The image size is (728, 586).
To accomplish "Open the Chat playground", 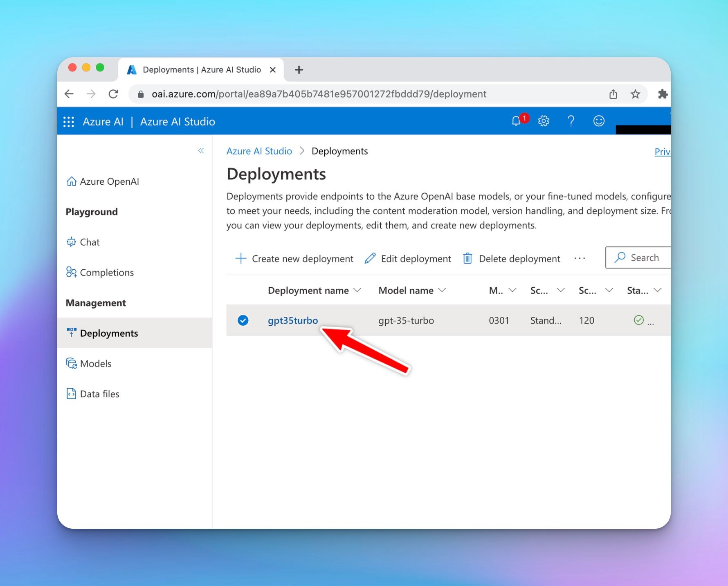I will click(x=83, y=242).
